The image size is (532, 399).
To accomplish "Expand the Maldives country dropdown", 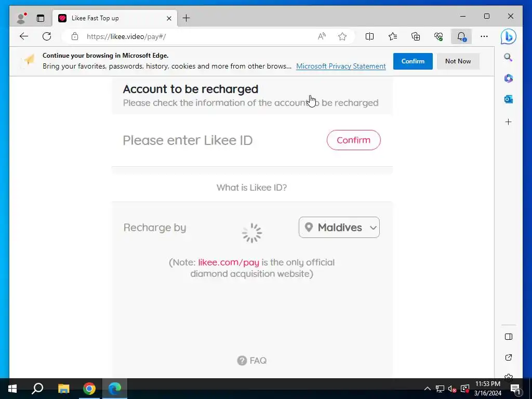I will [339, 228].
